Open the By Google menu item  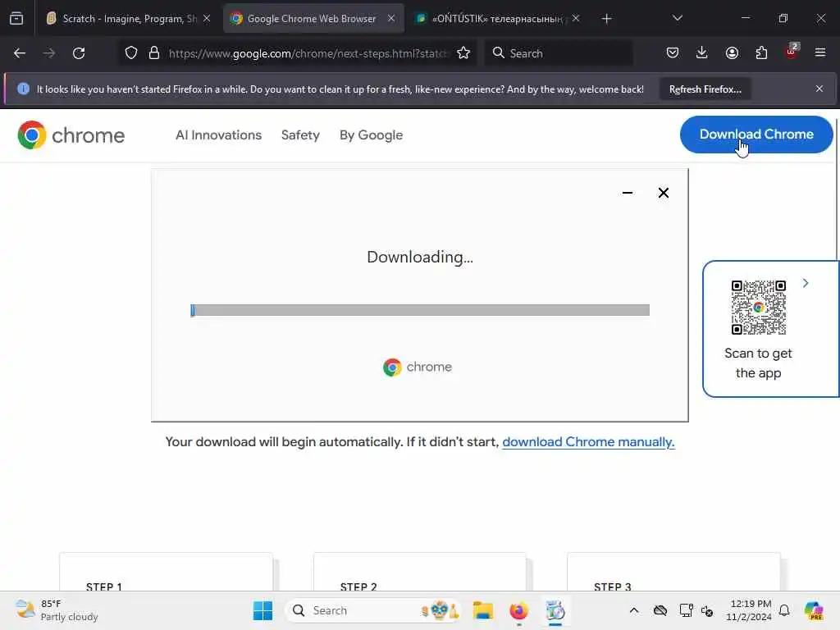click(372, 135)
